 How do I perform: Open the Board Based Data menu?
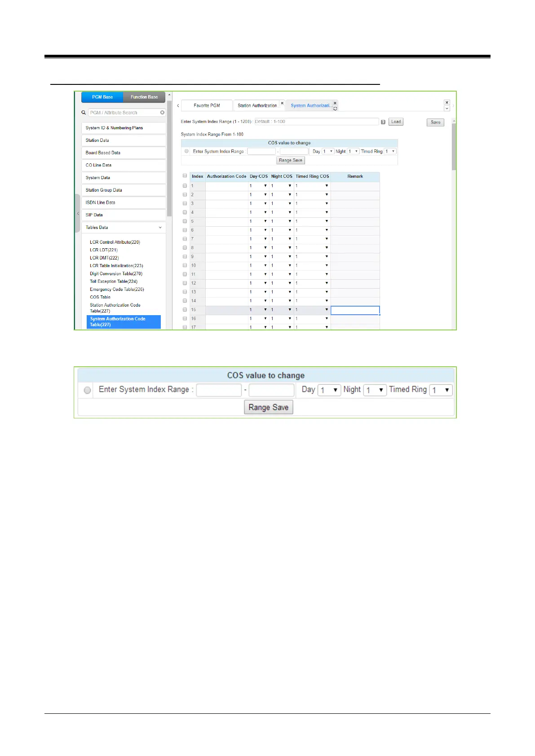124,153
